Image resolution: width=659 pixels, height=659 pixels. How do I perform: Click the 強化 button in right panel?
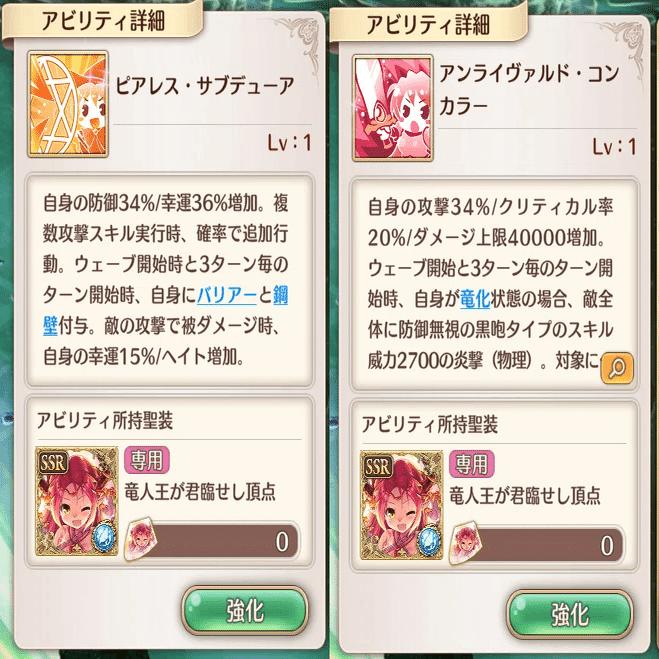tap(570, 614)
